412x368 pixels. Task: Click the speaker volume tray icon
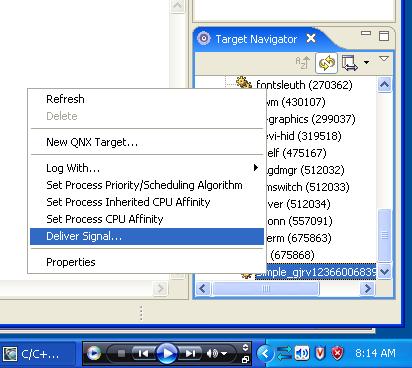click(302, 354)
